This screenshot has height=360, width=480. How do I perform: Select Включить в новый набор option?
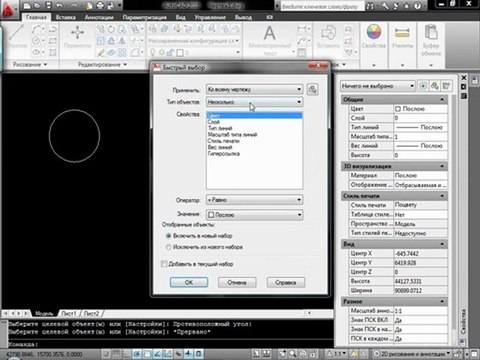pos(199,236)
